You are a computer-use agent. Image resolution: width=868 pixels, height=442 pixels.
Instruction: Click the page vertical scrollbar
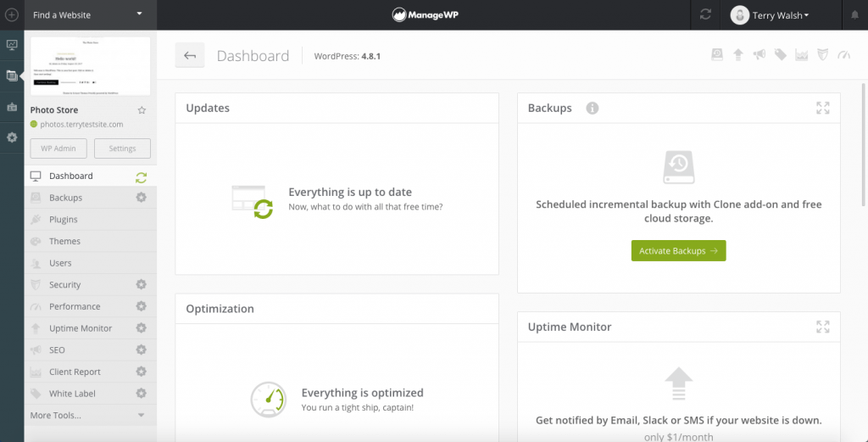tap(864, 144)
